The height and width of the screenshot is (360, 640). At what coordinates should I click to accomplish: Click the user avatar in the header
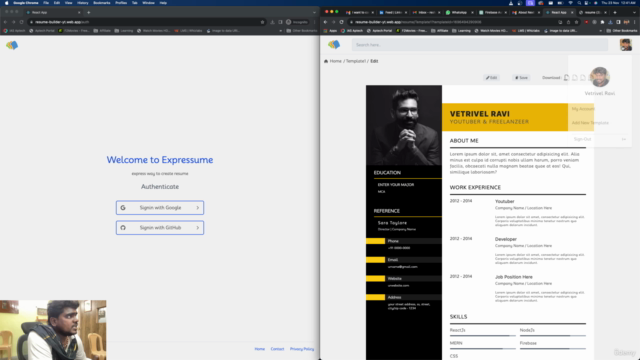point(626,44)
